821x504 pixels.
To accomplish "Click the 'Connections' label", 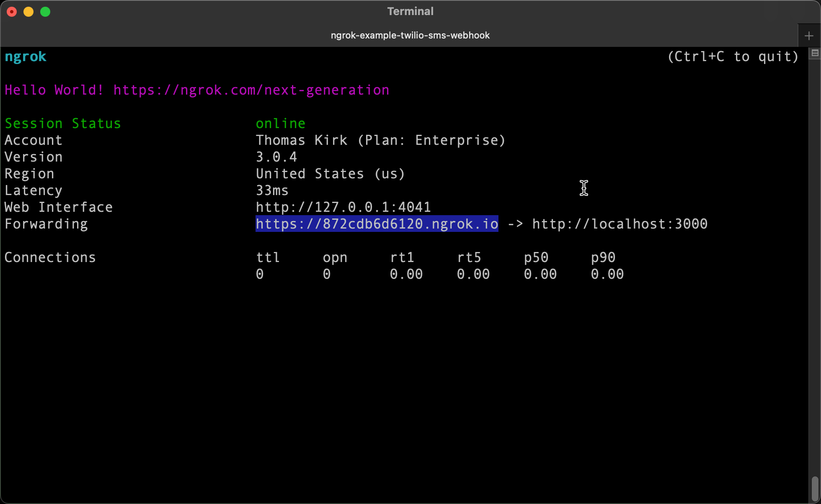I will coord(50,257).
